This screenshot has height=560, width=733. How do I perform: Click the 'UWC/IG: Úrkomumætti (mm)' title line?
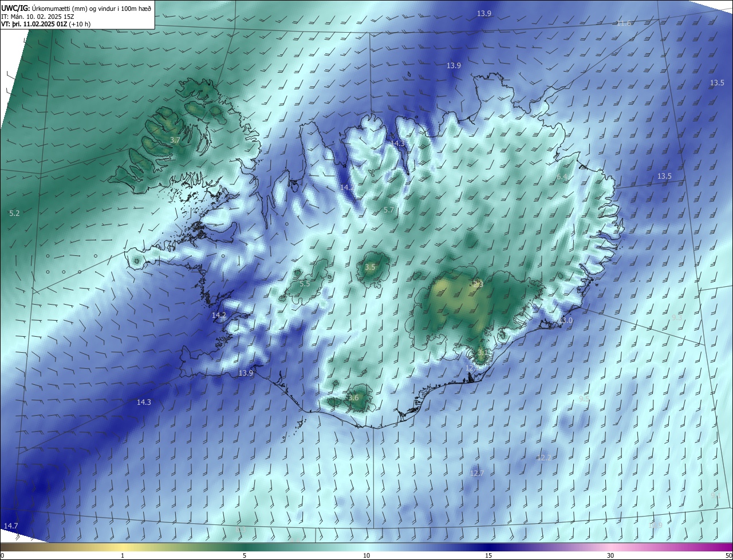coord(77,8)
